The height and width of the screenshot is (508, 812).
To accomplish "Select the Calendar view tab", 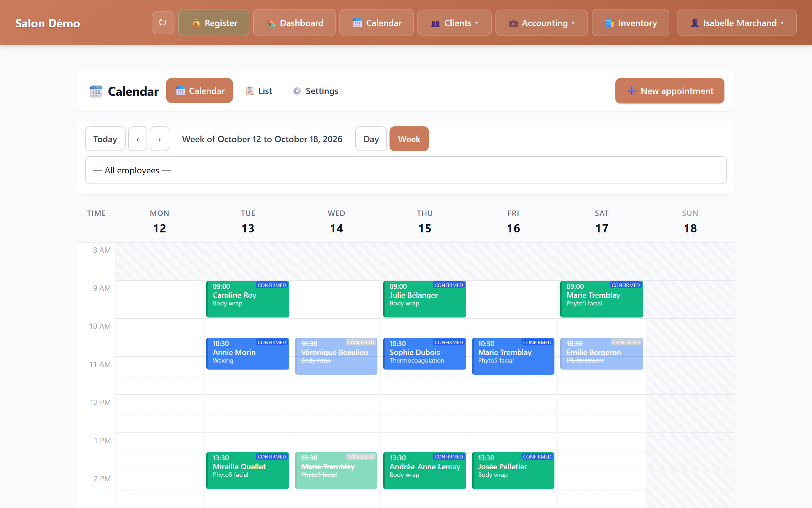I will (199, 91).
